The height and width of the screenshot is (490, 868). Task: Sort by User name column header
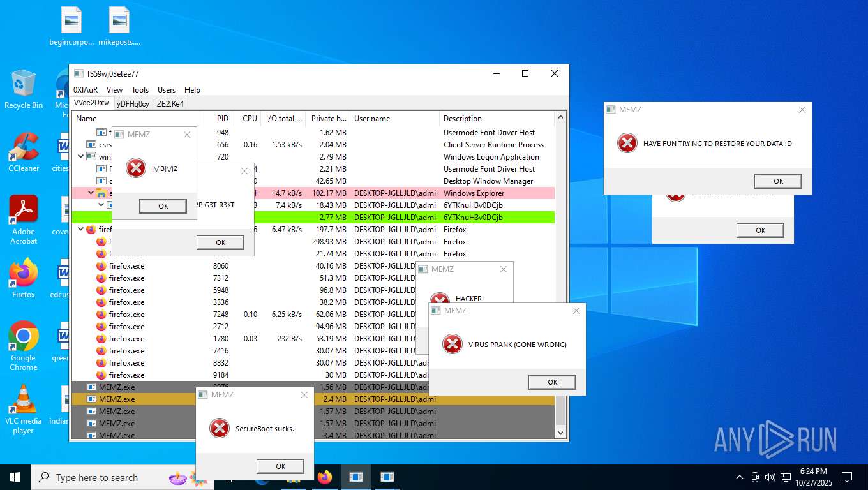point(395,119)
